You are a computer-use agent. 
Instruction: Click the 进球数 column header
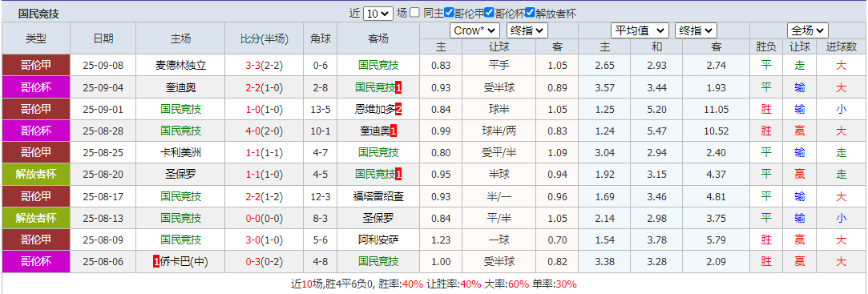[841, 47]
